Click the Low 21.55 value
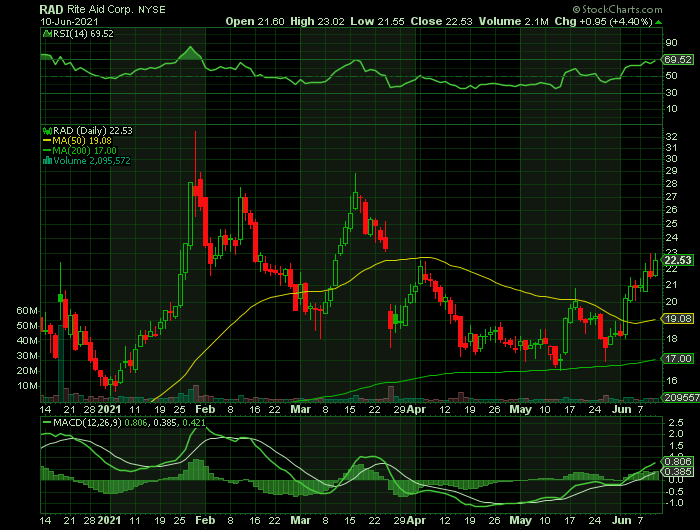 pyautogui.click(x=377, y=21)
